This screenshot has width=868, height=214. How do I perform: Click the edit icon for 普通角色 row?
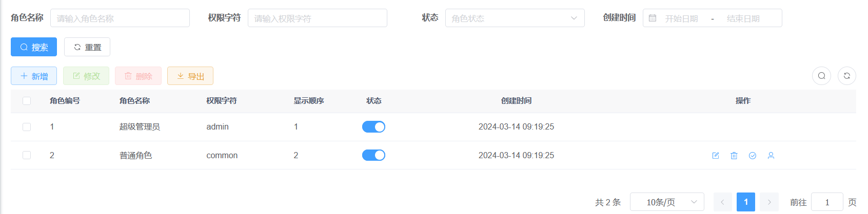(716, 156)
